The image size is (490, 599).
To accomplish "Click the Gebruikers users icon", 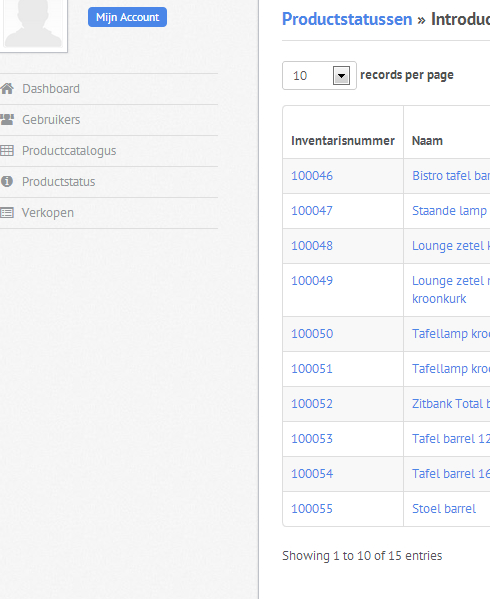I will click(7, 120).
